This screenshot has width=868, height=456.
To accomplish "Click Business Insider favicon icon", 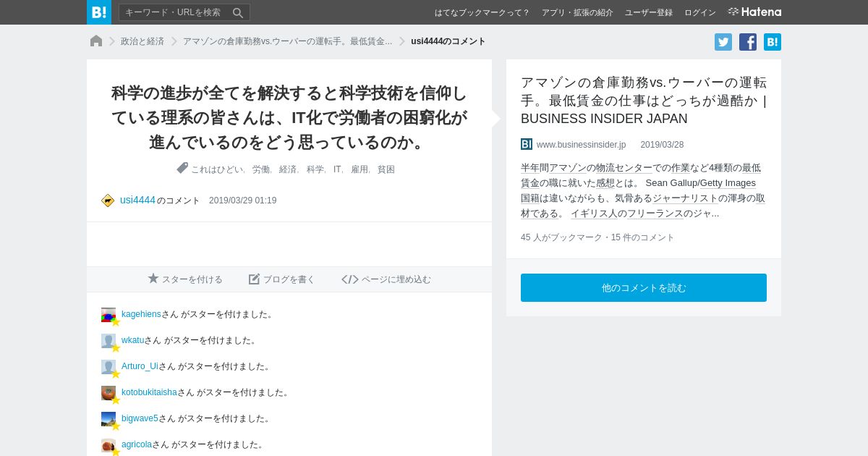I will 527,144.
